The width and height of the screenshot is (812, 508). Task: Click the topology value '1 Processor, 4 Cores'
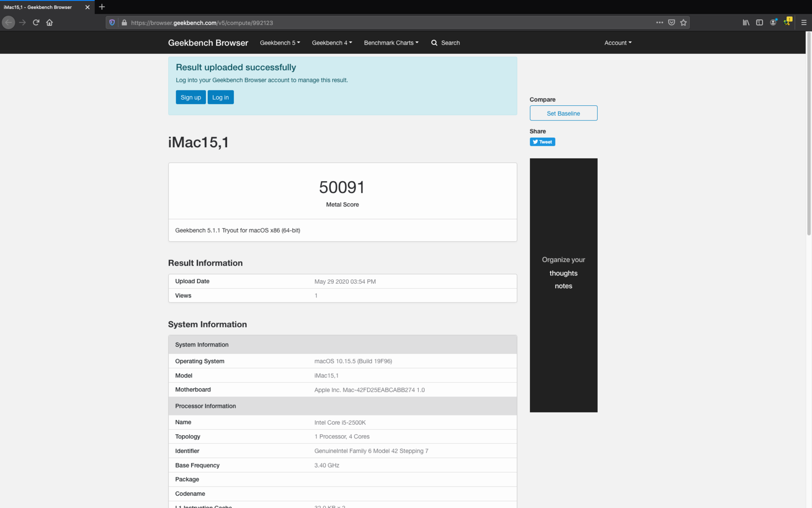coord(342,437)
